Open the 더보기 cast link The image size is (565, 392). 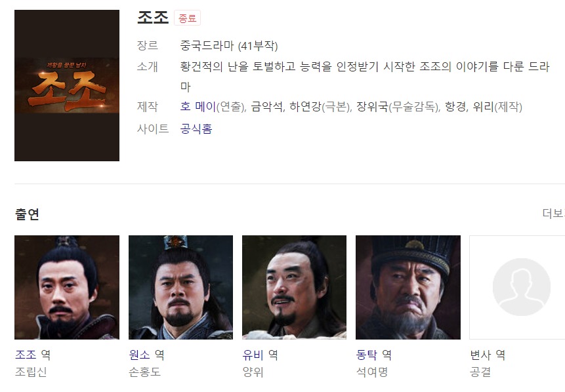[553, 213]
